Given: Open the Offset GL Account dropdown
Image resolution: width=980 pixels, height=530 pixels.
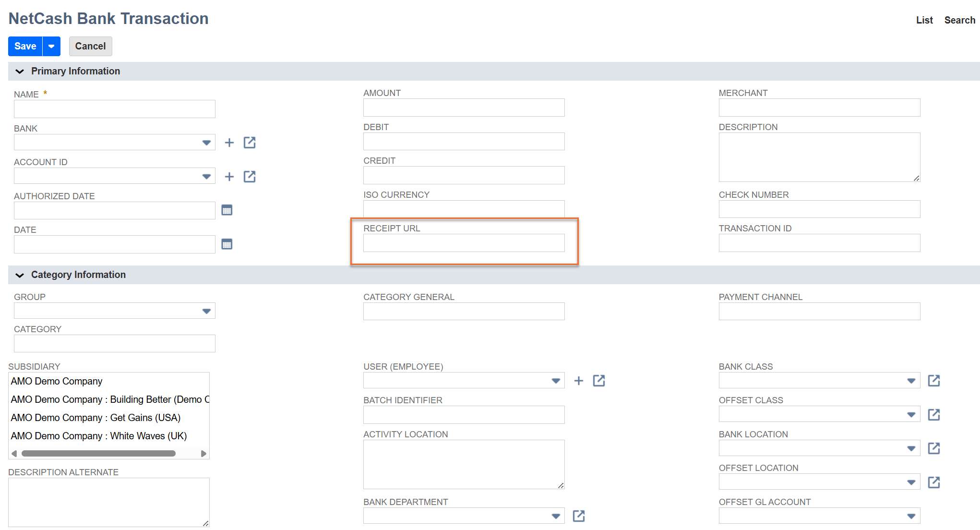Looking at the screenshot, I should click(x=911, y=516).
